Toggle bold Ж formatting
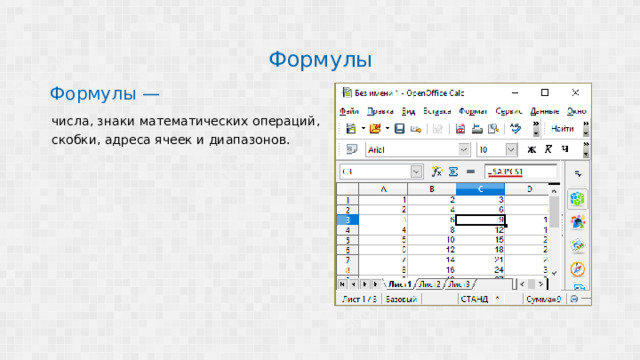This screenshot has width=640, height=360. (x=531, y=149)
